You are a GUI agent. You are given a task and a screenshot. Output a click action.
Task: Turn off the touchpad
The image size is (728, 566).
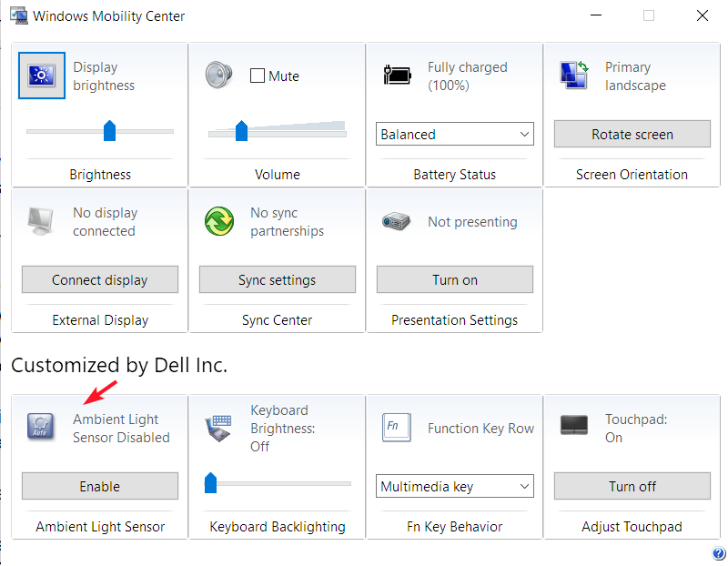[632, 486]
